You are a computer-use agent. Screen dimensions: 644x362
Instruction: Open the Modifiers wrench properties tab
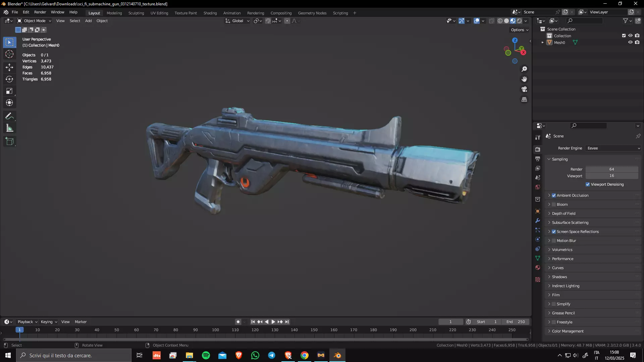click(538, 221)
